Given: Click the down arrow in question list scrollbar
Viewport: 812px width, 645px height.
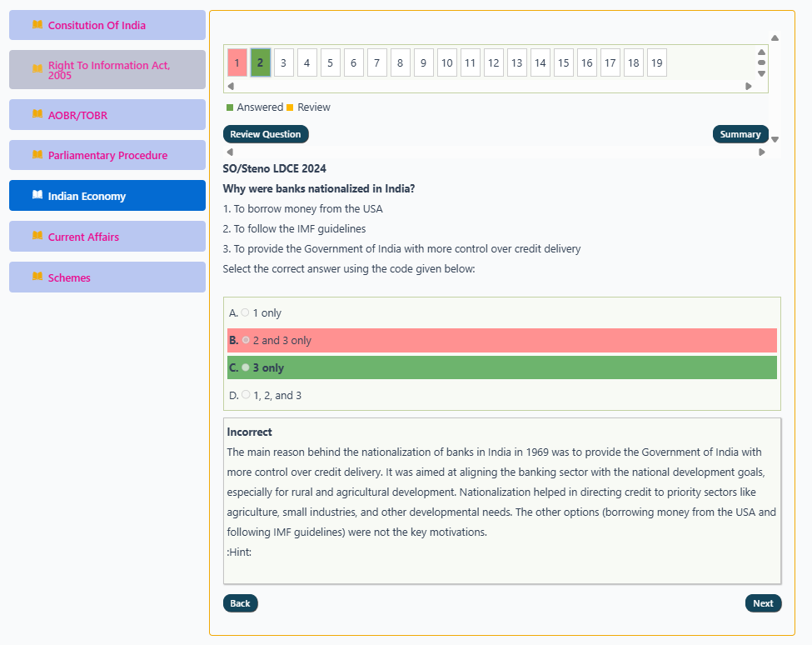Looking at the screenshot, I should click(761, 73).
